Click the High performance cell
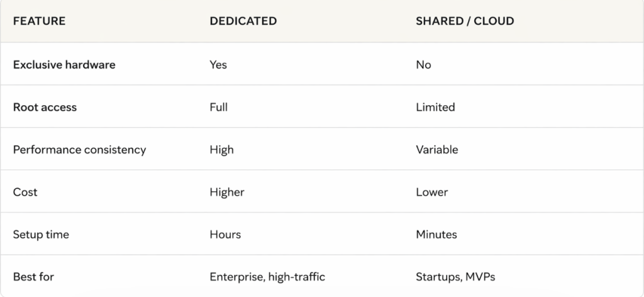Viewport: 644px width, 297px height. [221, 150]
